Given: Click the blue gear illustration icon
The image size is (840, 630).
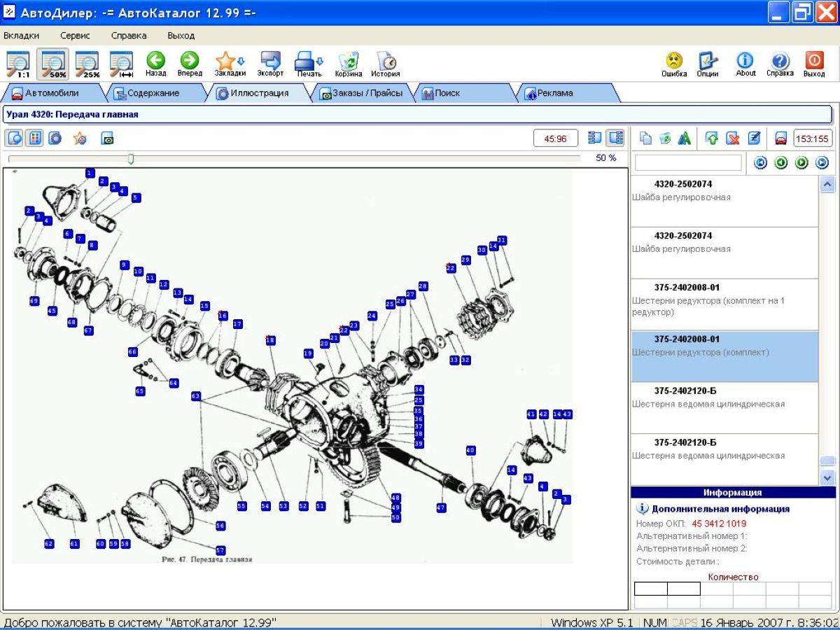Looking at the screenshot, I should tap(55, 138).
